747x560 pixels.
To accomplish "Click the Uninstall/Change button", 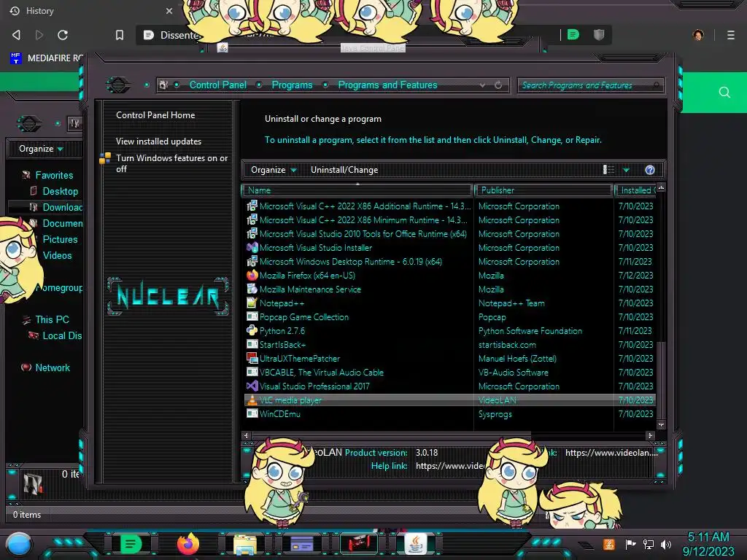I will point(344,170).
